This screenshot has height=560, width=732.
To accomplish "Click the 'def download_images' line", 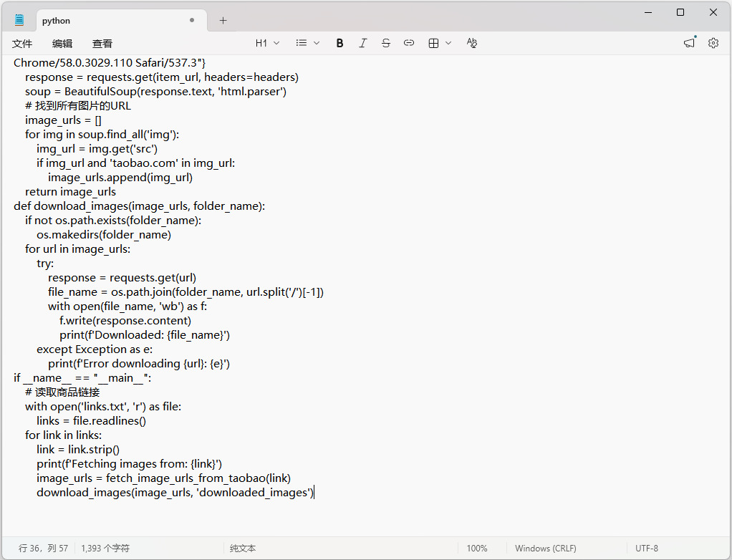I will pyautogui.click(x=140, y=206).
